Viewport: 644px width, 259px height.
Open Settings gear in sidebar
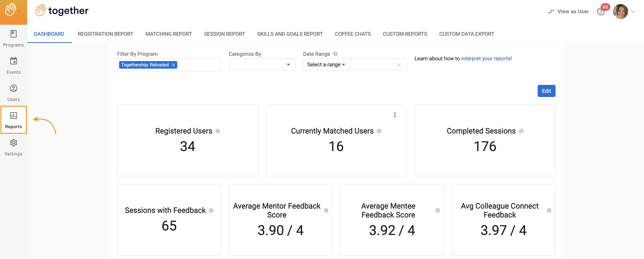click(13, 147)
